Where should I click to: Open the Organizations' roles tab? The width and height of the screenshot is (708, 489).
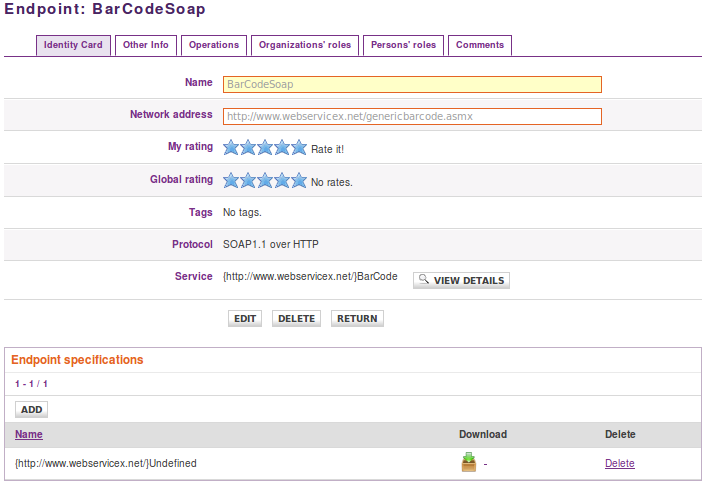coord(303,45)
